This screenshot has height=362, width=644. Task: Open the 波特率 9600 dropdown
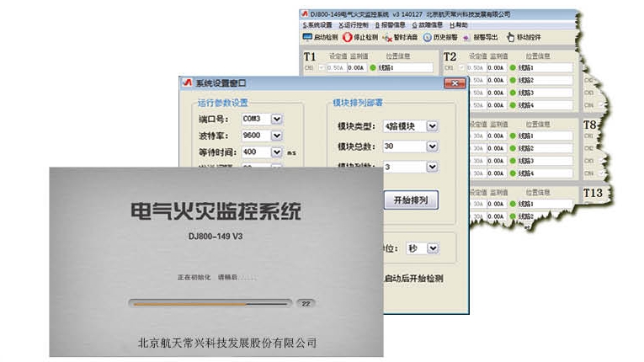click(277, 136)
